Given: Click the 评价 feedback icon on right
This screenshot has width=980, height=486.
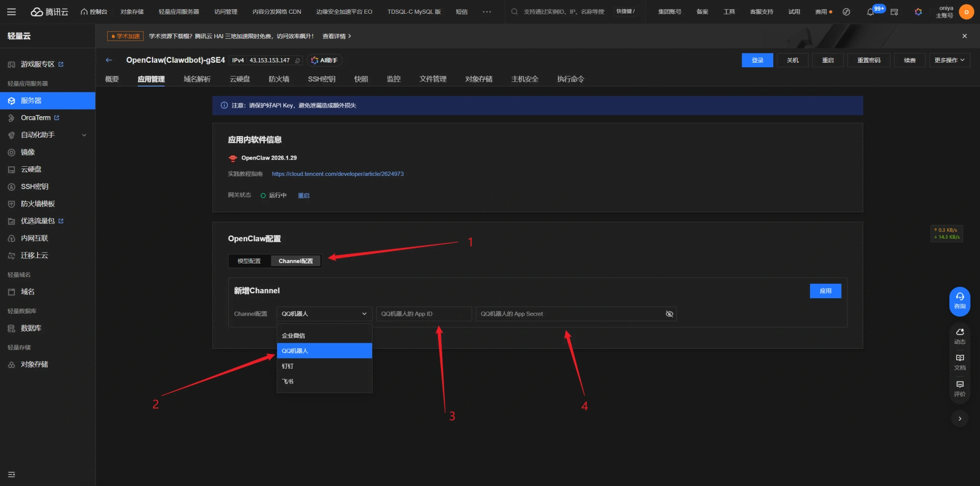Looking at the screenshot, I should tap(960, 388).
